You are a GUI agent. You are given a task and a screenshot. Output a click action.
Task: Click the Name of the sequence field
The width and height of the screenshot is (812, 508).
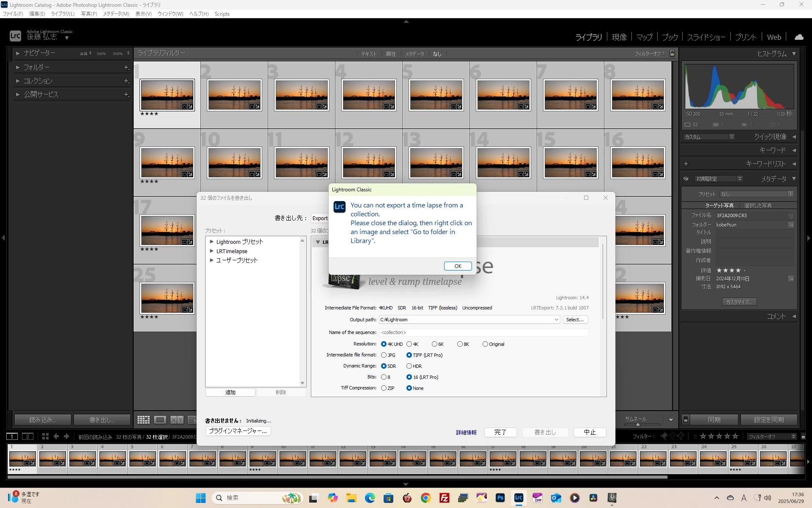point(483,332)
